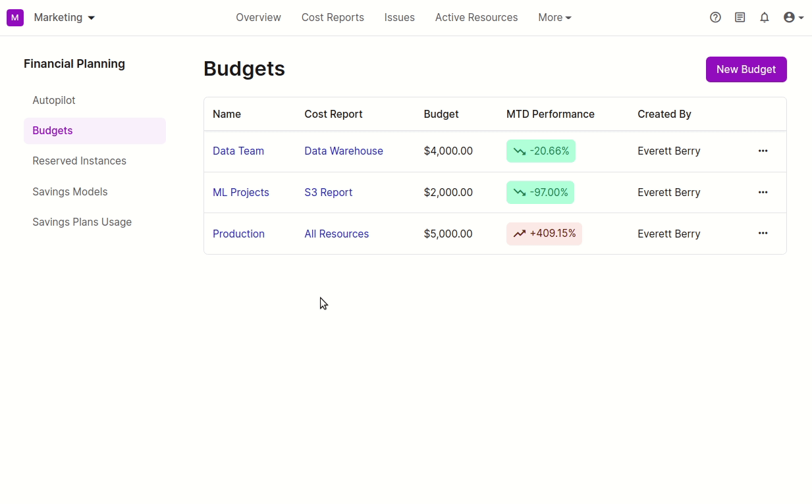This screenshot has width=812, height=504.
Task: Open the Production budget link
Action: point(238,234)
